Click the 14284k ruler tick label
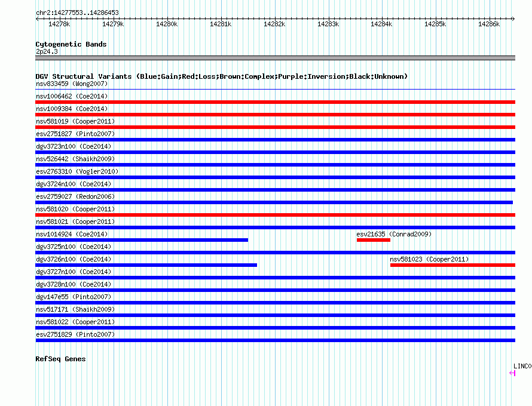Image resolution: width=532 pixels, height=406 pixels. point(381,24)
